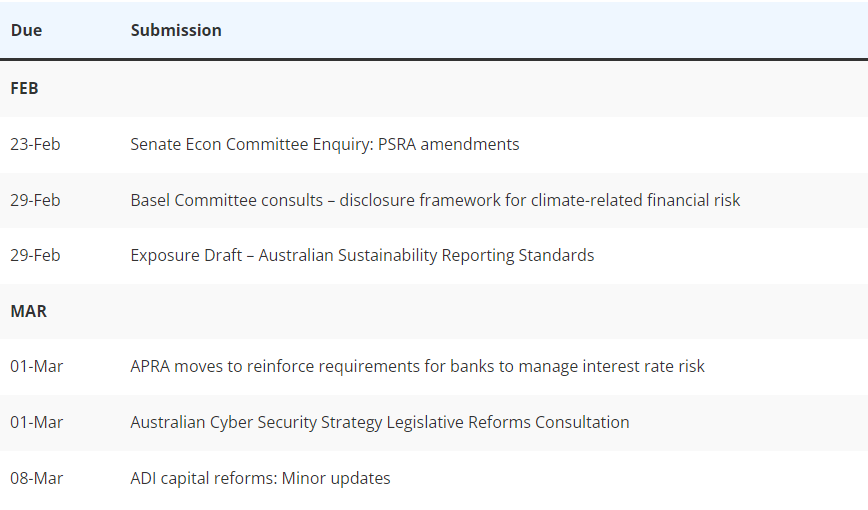Click the 08-Mar due date cell
Viewport: 868px width, 510px height.
[x=37, y=478]
